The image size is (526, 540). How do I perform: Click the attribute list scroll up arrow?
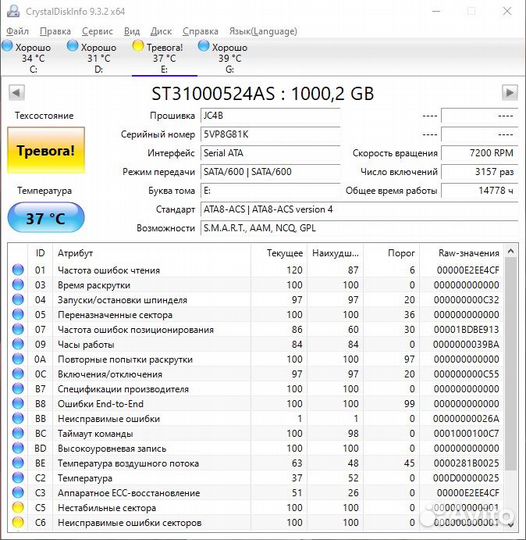tap(511, 252)
